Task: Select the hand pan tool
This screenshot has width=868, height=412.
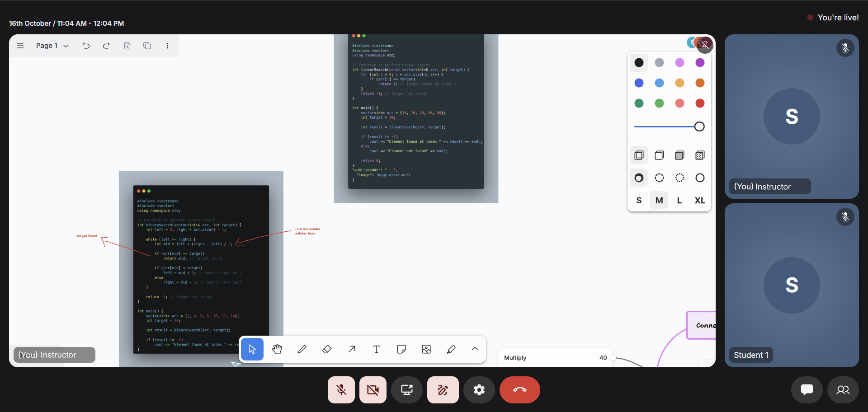Action: pyautogui.click(x=277, y=349)
